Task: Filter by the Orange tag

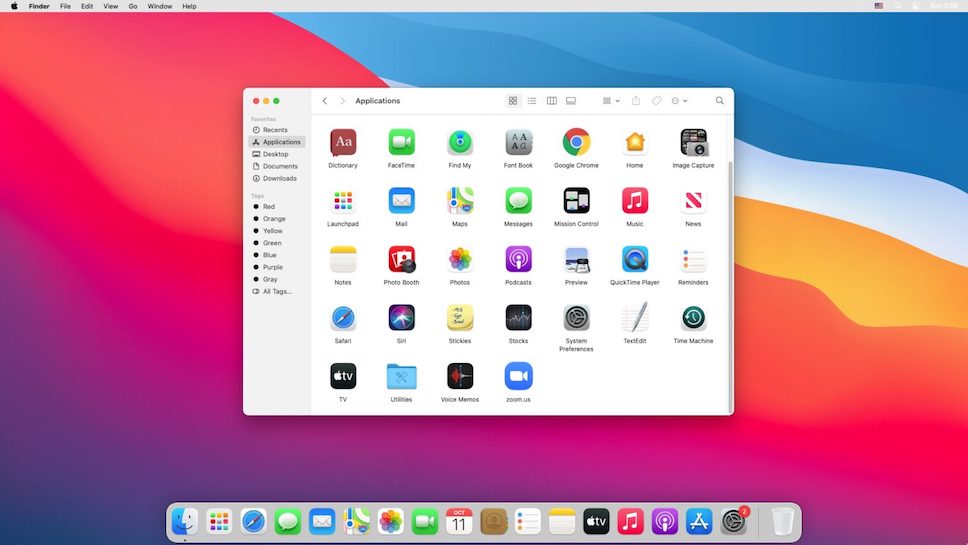Action: pos(276,218)
